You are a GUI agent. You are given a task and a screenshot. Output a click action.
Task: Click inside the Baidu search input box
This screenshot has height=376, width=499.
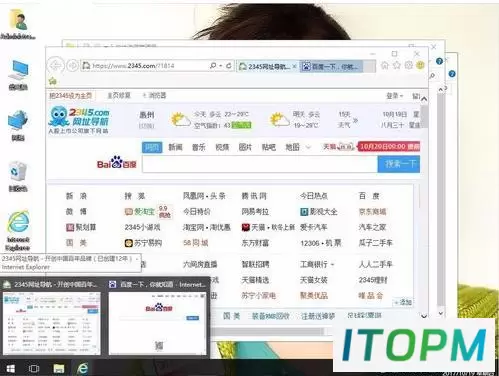[x=260, y=164]
